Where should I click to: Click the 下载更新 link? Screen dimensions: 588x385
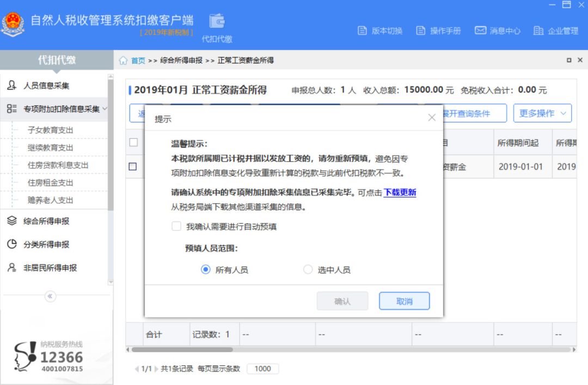coord(400,193)
